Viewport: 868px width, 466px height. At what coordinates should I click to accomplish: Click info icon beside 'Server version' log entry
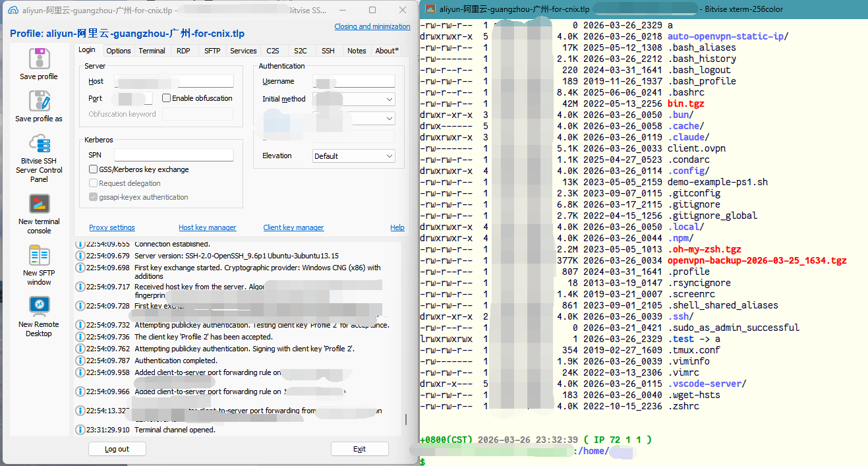click(x=80, y=256)
